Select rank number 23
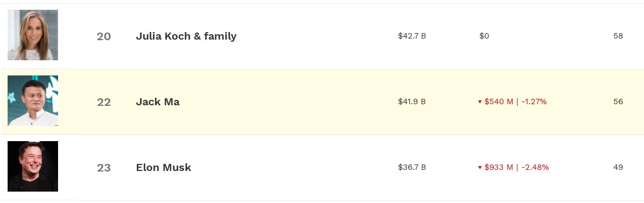Screen dimensions: 644x203 pyautogui.click(x=104, y=168)
